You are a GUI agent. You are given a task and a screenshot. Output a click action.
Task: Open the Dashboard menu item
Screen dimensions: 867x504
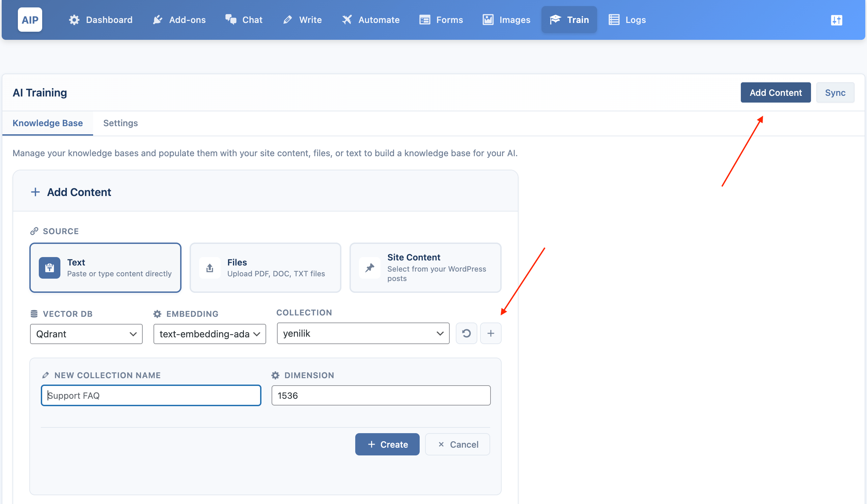(101, 20)
